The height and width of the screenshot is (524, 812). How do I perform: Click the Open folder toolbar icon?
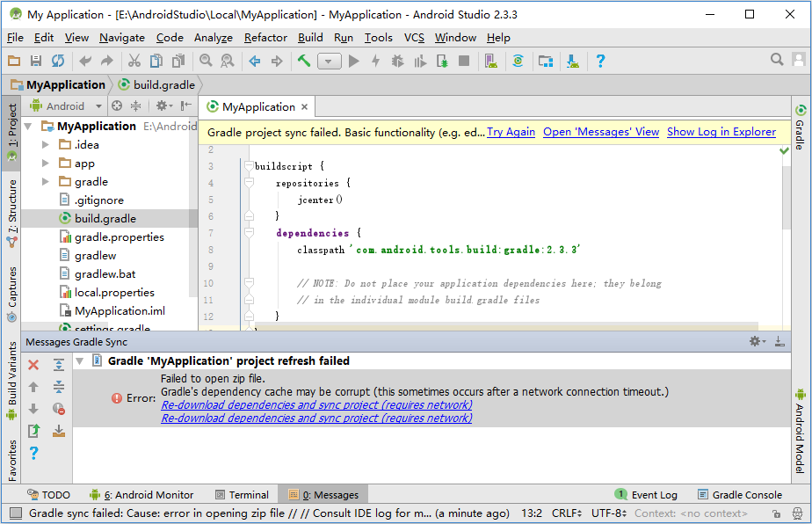[14, 62]
